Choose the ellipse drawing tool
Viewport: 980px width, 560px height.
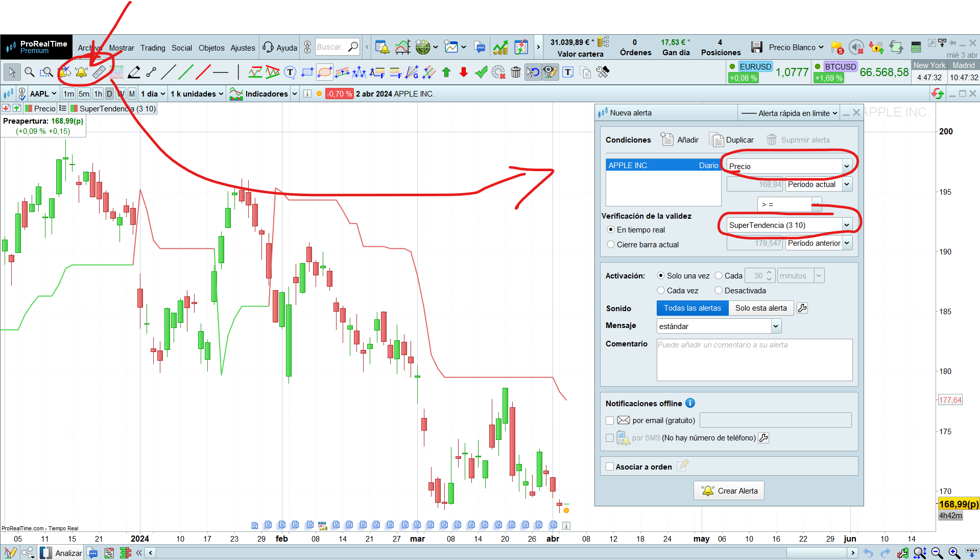[325, 72]
